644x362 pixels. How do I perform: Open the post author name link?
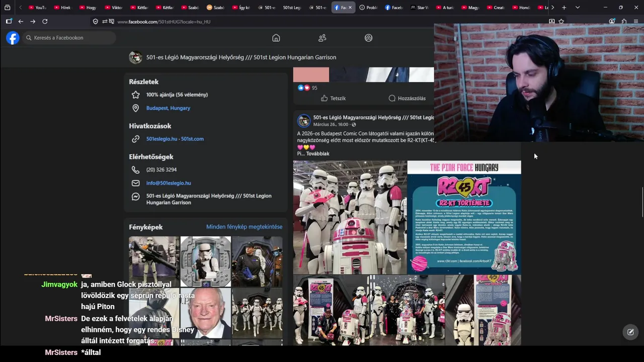[373, 118]
